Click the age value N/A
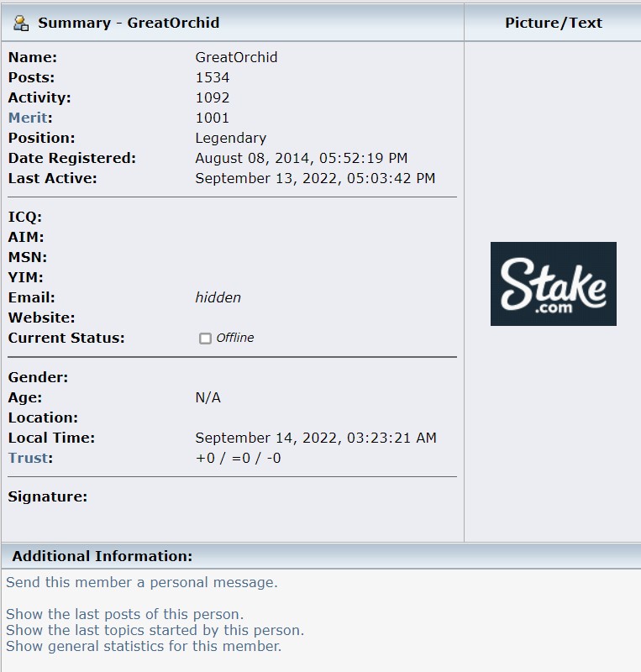Image resolution: width=641 pixels, height=672 pixels. tap(208, 397)
